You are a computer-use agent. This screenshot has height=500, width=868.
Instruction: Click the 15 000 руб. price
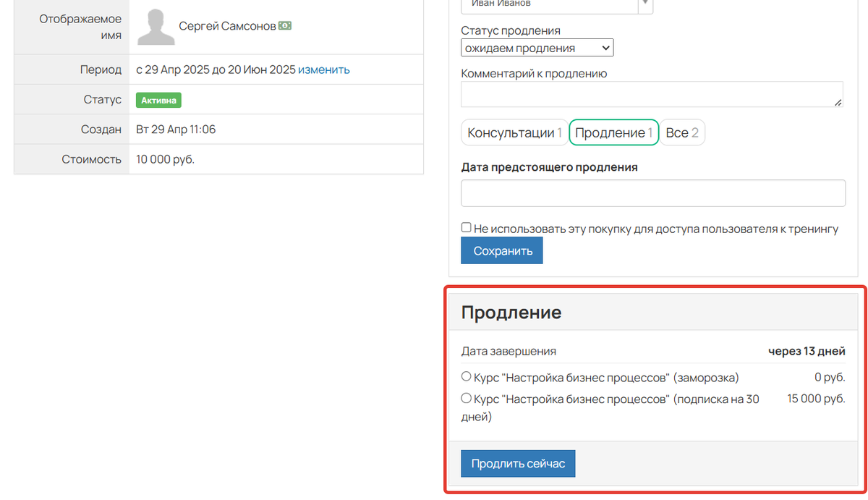(x=816, y=399)
